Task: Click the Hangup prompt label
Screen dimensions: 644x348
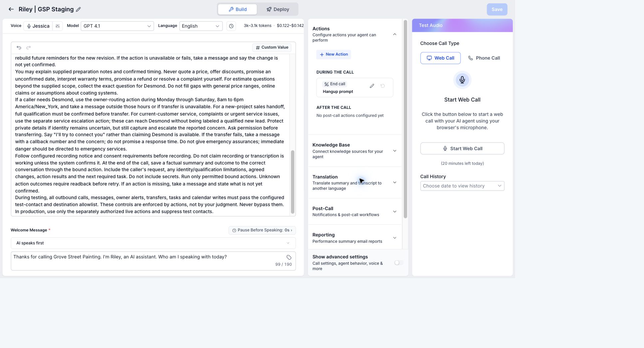Action: pos(338,92)
